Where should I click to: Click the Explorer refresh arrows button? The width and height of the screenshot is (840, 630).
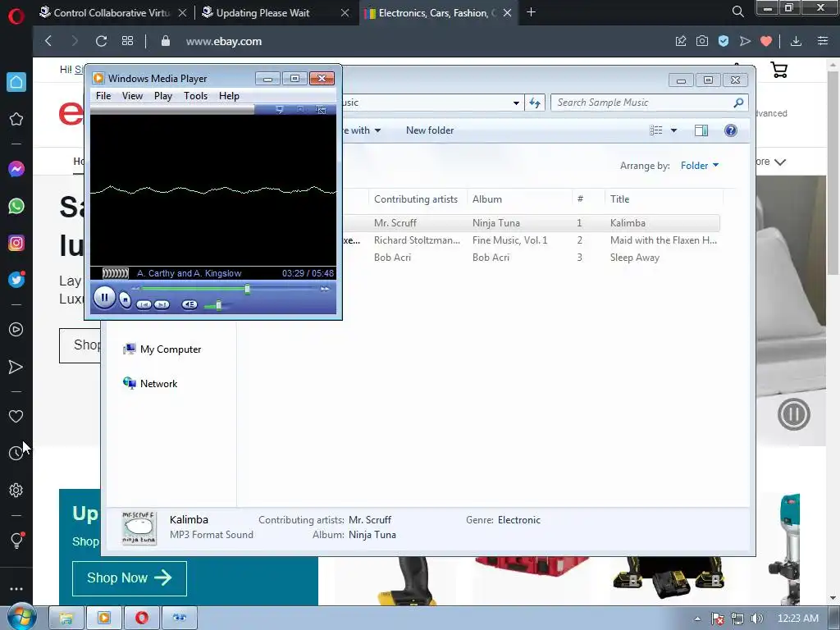535,103
